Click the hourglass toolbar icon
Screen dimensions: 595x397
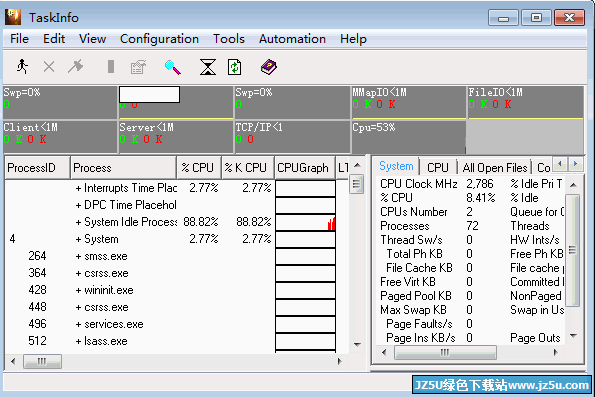[x=208, y=67]
